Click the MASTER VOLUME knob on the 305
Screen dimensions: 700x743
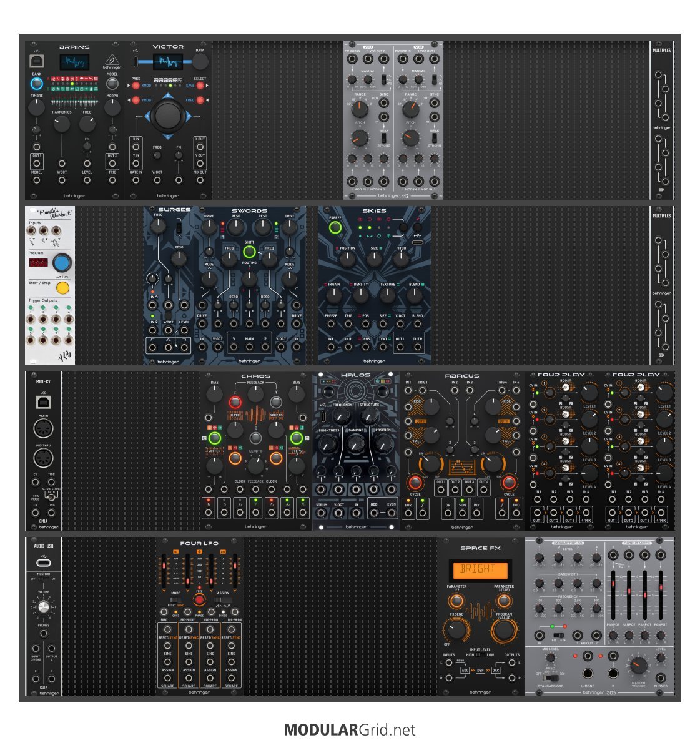(638, 666)
